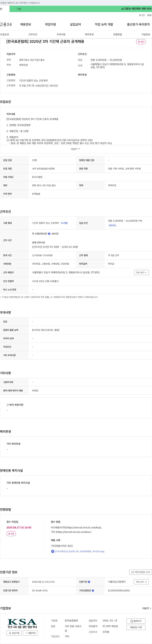The height and width of the screenshot is (644, 152).
Task: Open the 직업 능력 개발 menu
Action: pyautogui.click(x=104, y=24)
